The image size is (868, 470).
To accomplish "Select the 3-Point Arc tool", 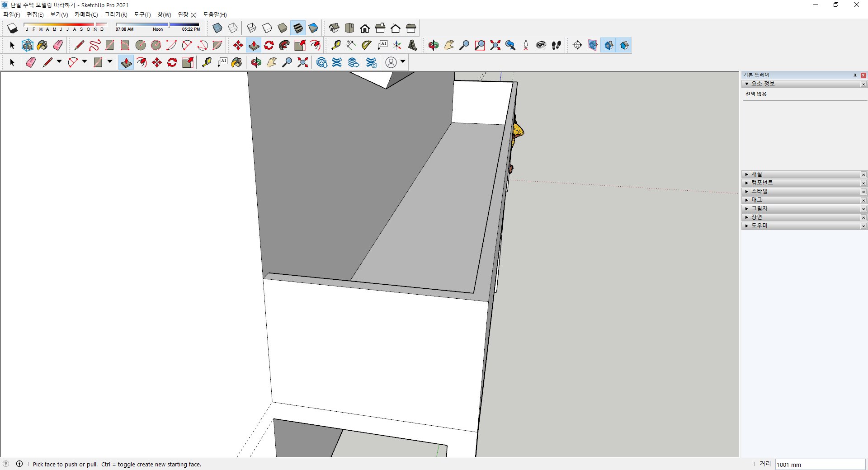I will coord(202,45).
